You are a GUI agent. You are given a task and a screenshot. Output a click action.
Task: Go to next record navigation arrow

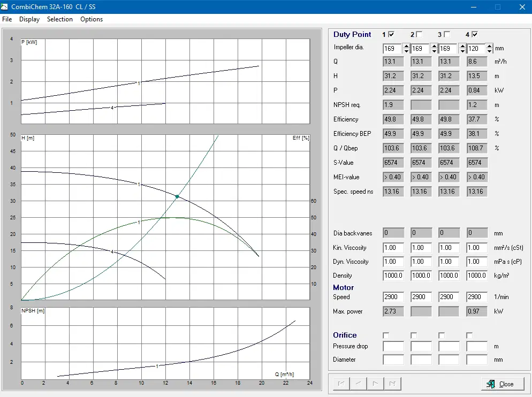tap(375, 384)
